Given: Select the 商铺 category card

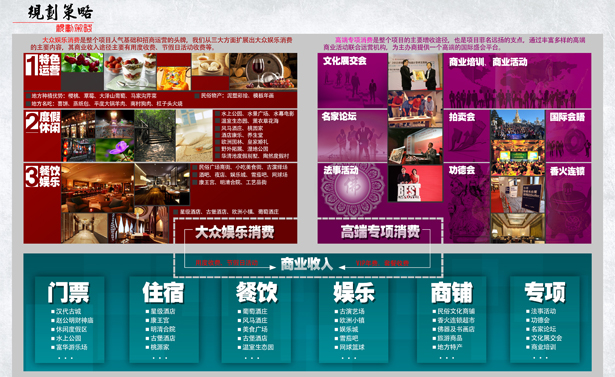Looking at the screenshot, I should pyautogui.click(x=451, y=319).
